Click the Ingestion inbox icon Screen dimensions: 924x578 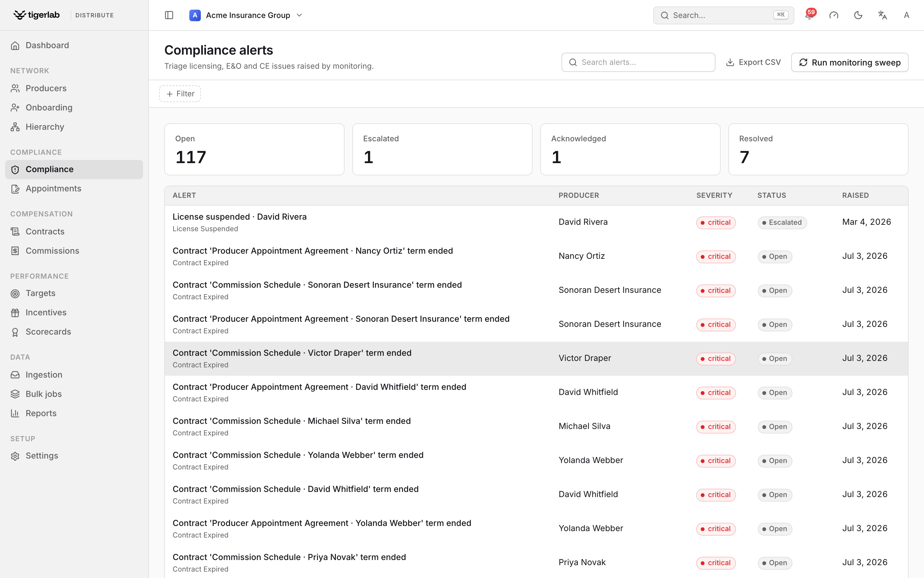15,375
